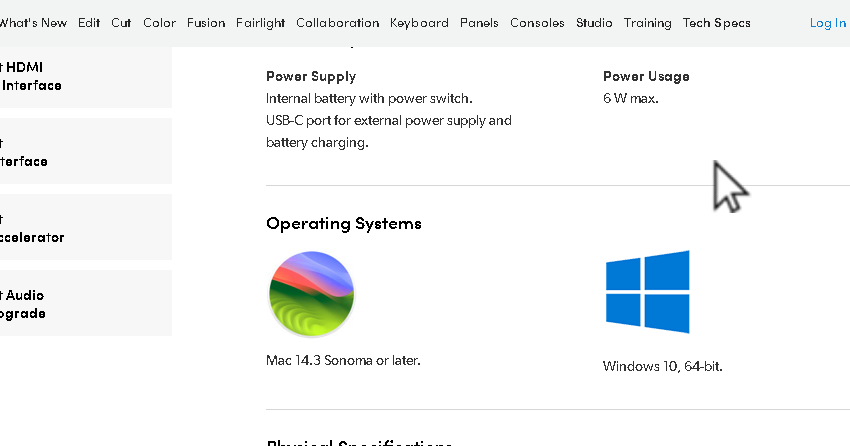Navigate to the Fairlight section

point(260,23)
